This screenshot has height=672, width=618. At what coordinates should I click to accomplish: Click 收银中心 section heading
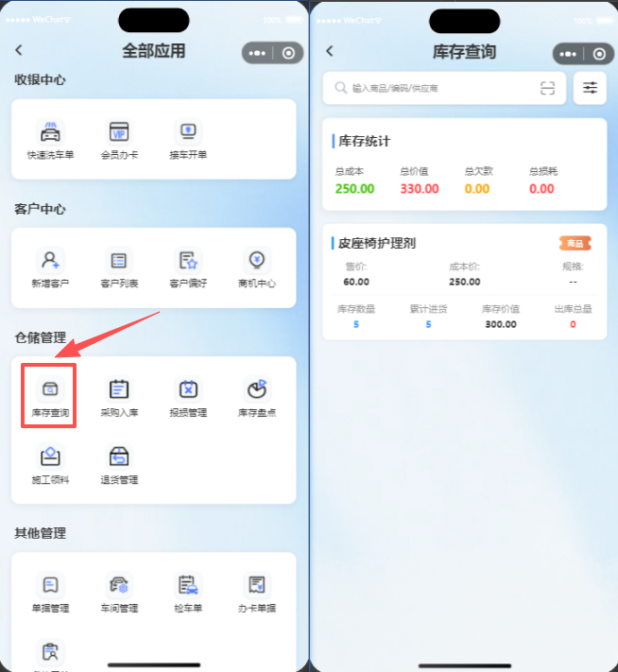(x=40, y=79)
